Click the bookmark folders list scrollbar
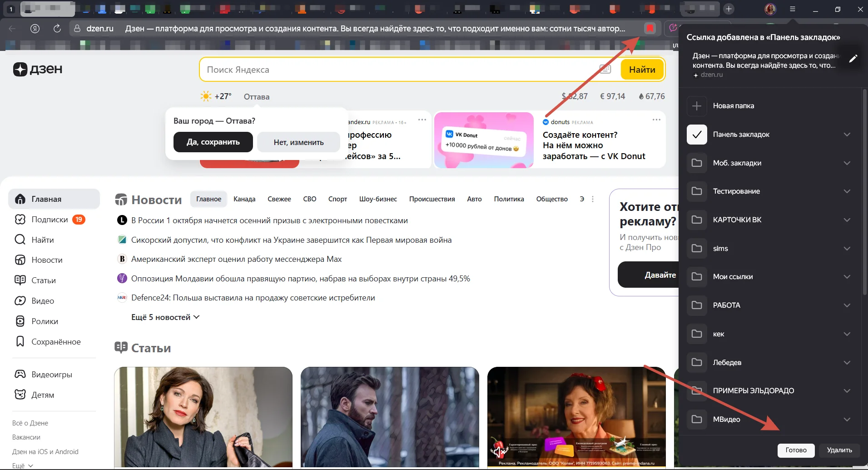Image resolution: width=868 pixels, height=470 pixels. click(x=864, y=192)
